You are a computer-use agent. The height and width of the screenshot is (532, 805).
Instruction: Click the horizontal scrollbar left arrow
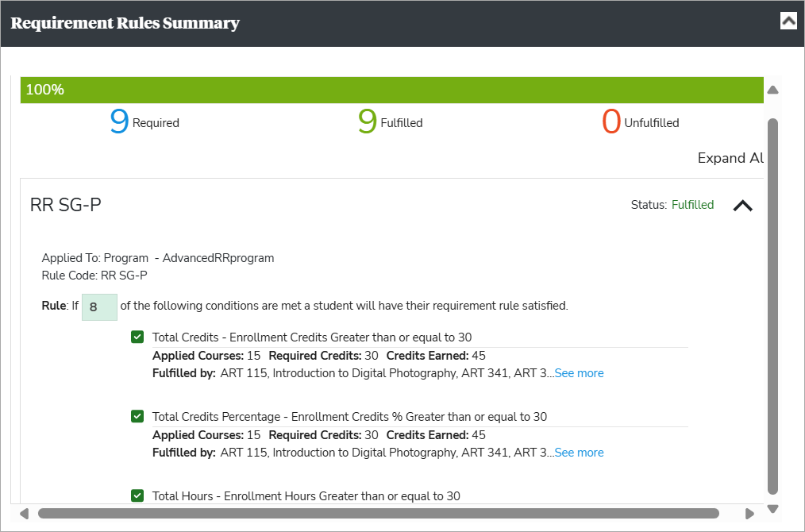click(x=23, y=513)
